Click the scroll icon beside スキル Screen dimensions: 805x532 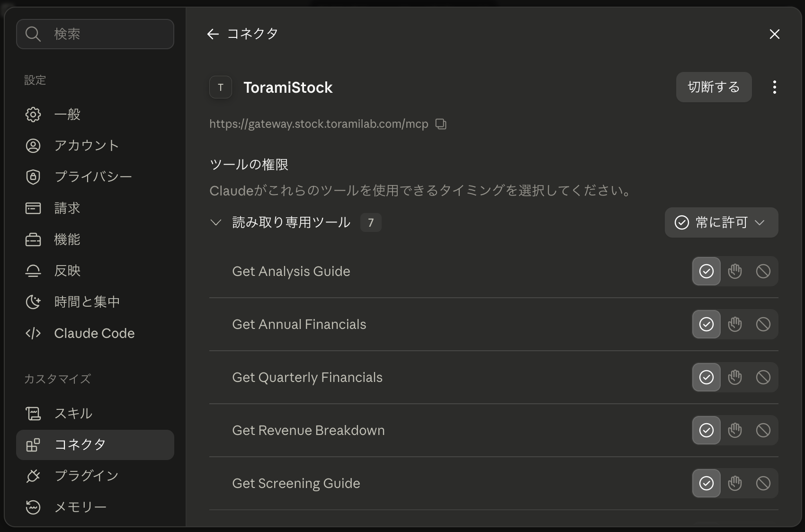click(33, 414)
